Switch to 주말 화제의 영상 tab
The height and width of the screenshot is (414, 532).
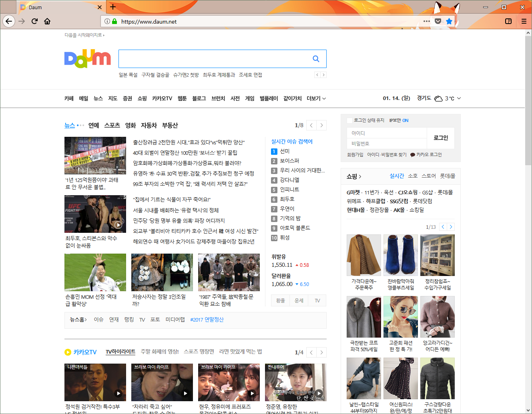(160, 352)
